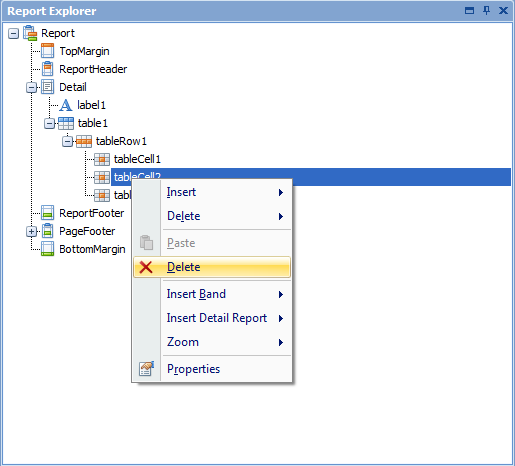515x466 pixels.
Task: Select the TopMargin tree item
Action: click(84, 51)
